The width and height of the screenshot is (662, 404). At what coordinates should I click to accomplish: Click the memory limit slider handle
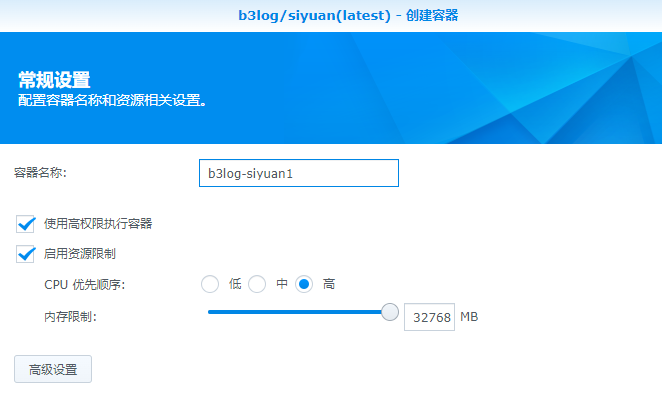click(390, 312)
